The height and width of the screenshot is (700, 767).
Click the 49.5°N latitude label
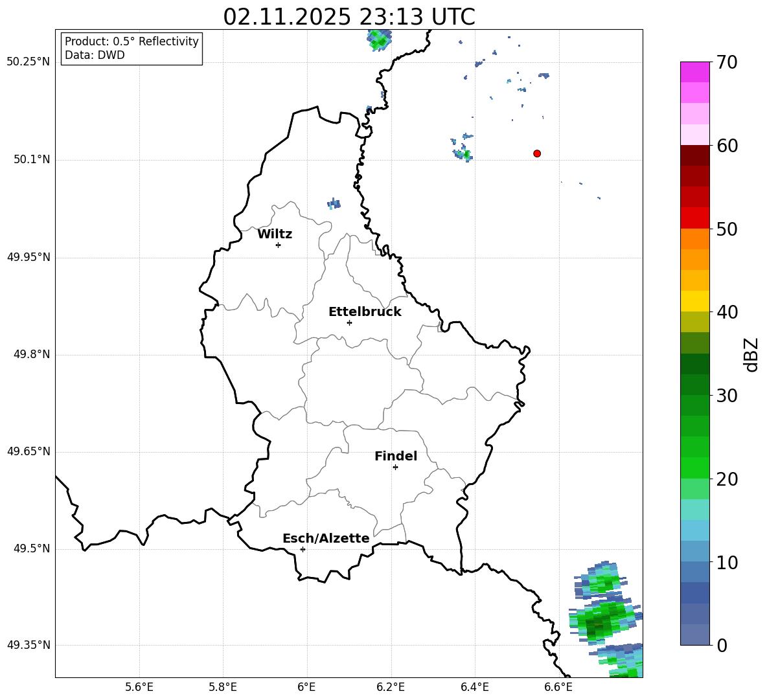pos(32,548)
